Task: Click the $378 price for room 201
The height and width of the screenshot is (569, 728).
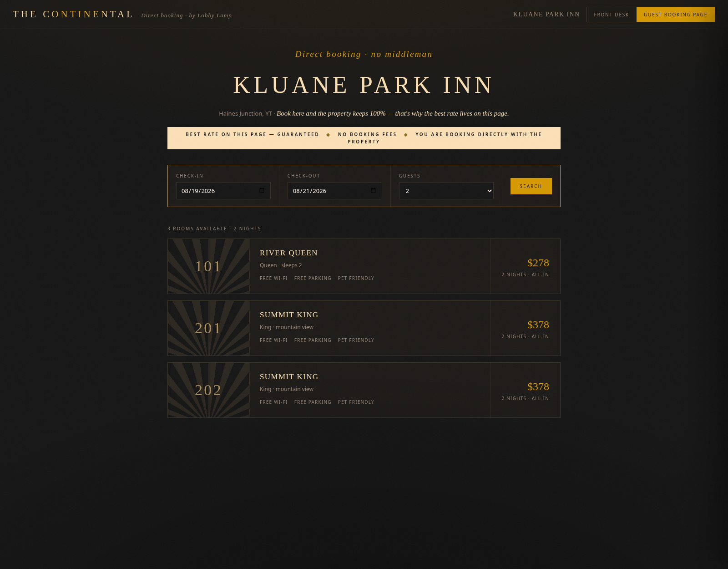Action: click(x=538, y=325)
